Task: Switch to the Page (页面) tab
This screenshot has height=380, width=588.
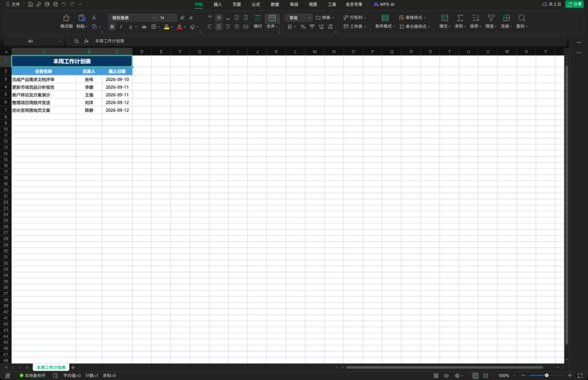Action: pyautogui.click(x=236, y=4)
